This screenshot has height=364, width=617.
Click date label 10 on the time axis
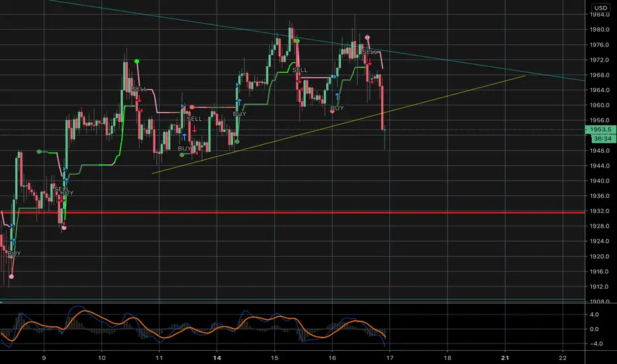pyautogui.click(x=101, y=357)
